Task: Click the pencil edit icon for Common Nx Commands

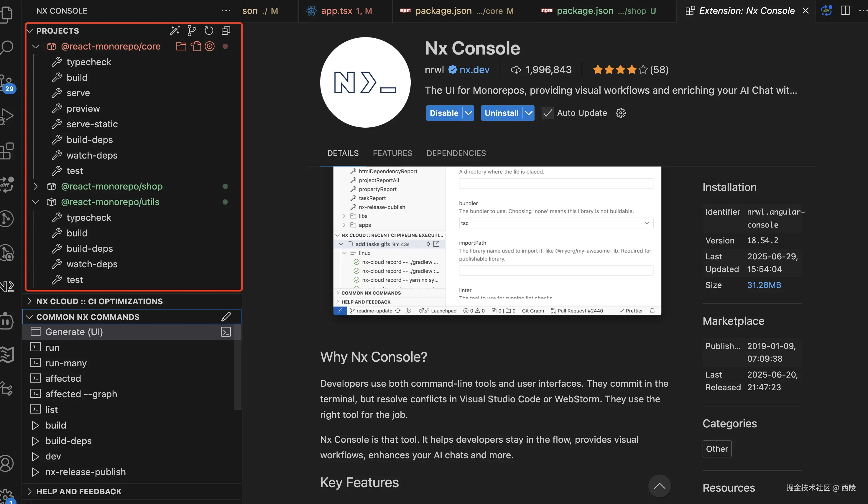Action: coord(226,317)
